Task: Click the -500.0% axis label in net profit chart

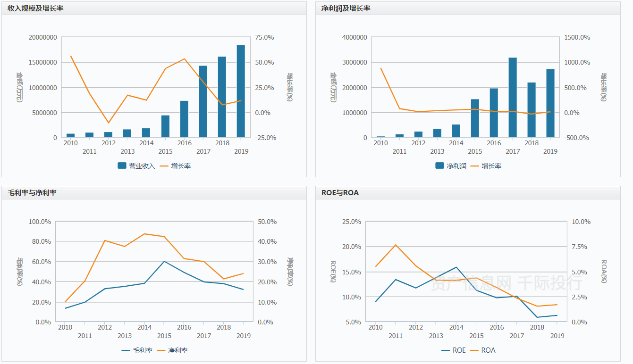Action: tap(577, 138)
